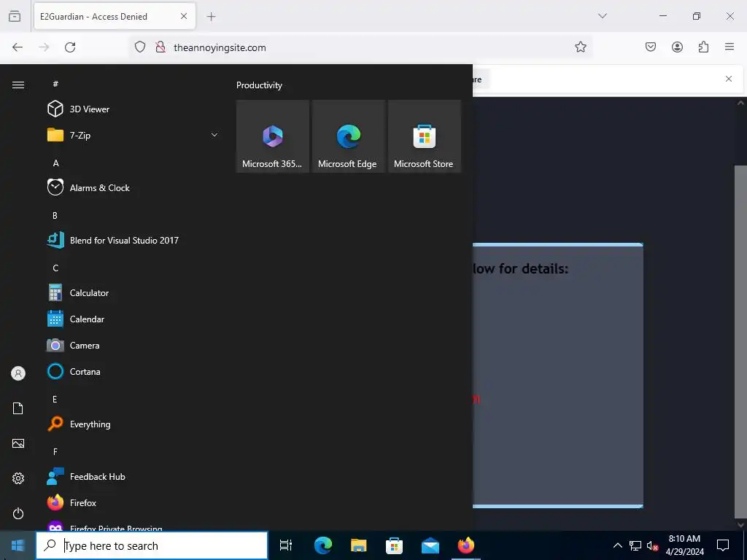Close the E2Guardian tab

point(184,16)
